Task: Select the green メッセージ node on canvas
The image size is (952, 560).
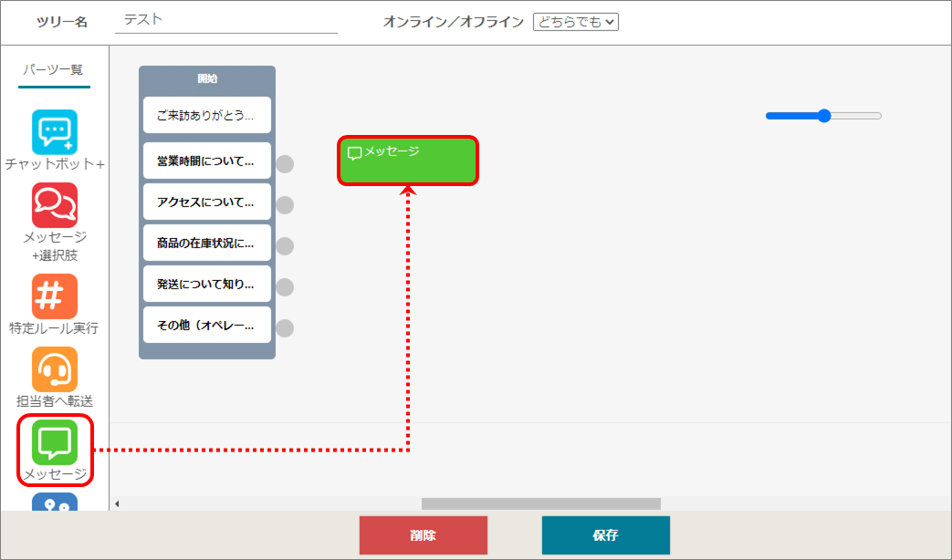Action: (x=408, y=161)
